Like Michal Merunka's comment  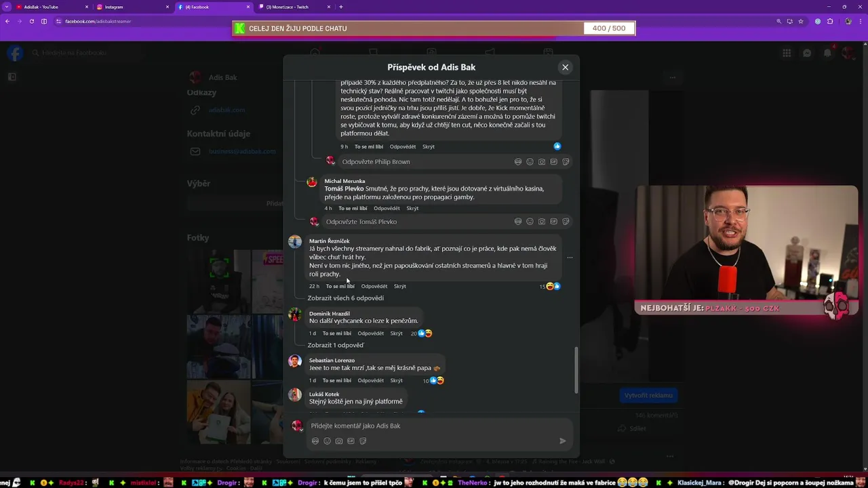[353, 208]
